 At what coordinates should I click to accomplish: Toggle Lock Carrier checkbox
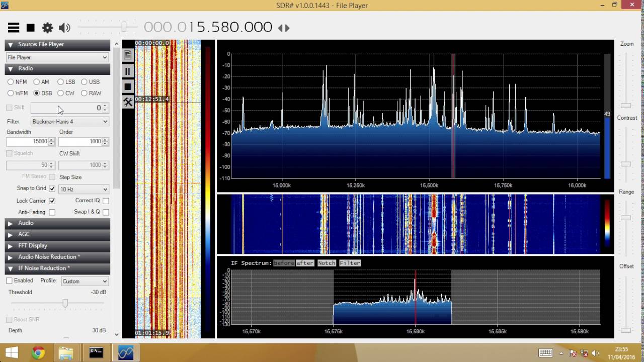(52, 201)
